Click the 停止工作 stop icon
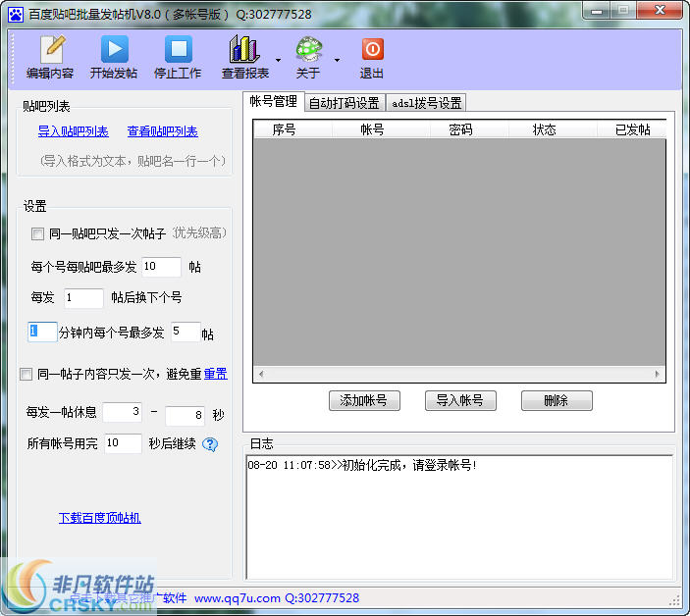This screenshot has height=616, width=690. [178, 58]
